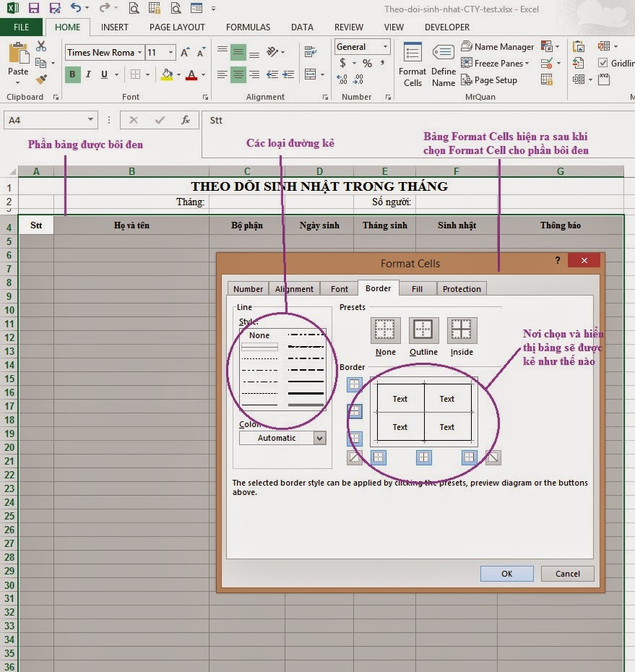This screenshot has width=635, height=672.
Task: Open the Name Box dropdown arrow
Action: tap(90, 119)
